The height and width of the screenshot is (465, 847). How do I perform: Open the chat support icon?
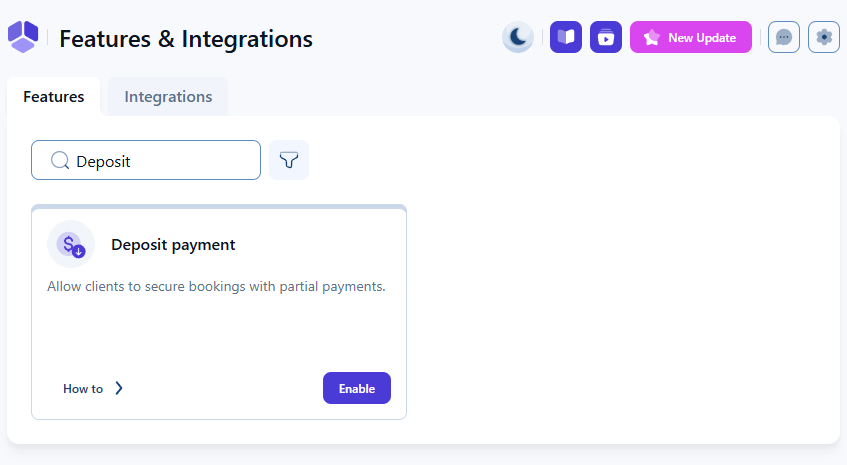point(784,38)
